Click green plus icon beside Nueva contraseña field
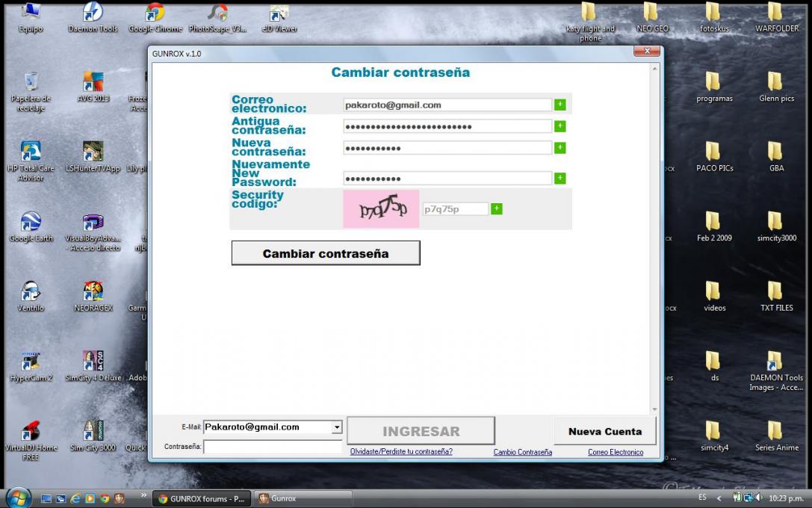This screenshot has width=812, height=508. click(560, 148)
